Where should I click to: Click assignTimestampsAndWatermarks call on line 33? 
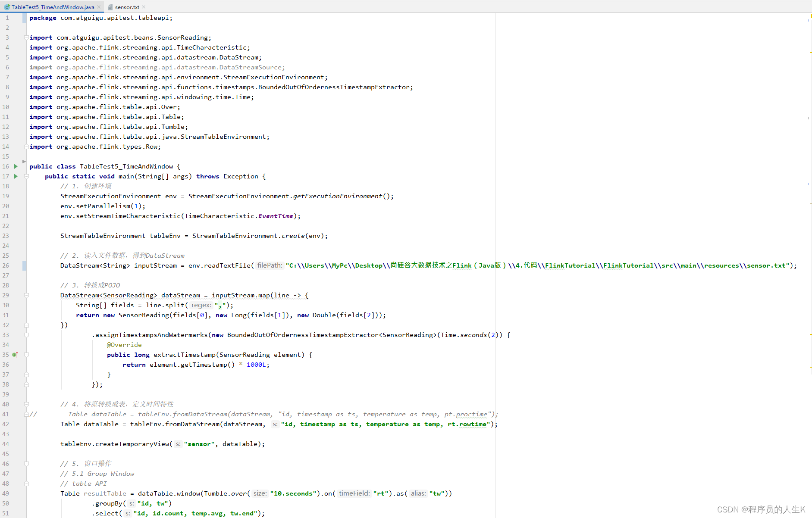(x=151, y=335)
